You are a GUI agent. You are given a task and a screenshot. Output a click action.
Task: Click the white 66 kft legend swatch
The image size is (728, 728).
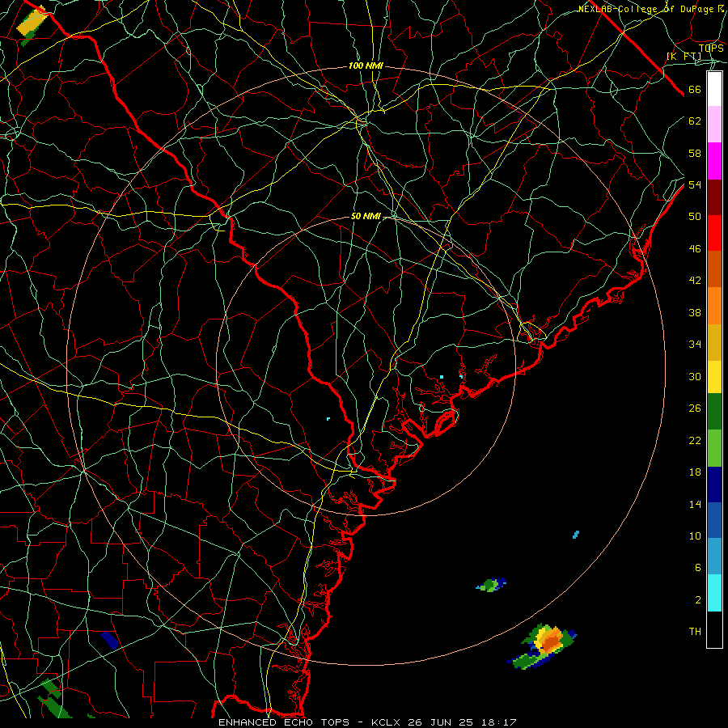pyautogui.click(x=714, y=89)
